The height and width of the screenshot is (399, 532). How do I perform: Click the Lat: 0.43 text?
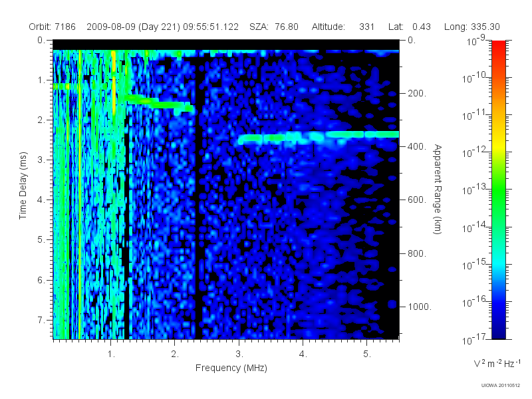(x=410, y=27)
